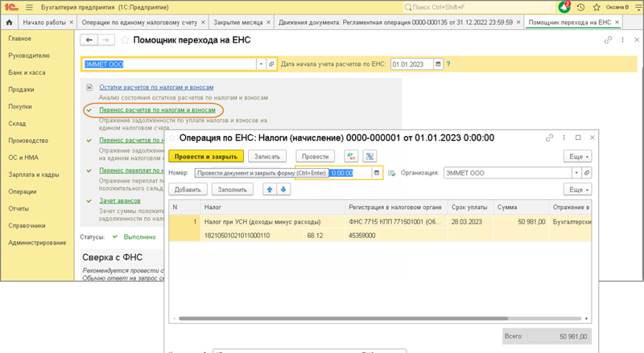Screen dimensions: 644x353
Task: Click Провести button
Action: click(315, 156)
